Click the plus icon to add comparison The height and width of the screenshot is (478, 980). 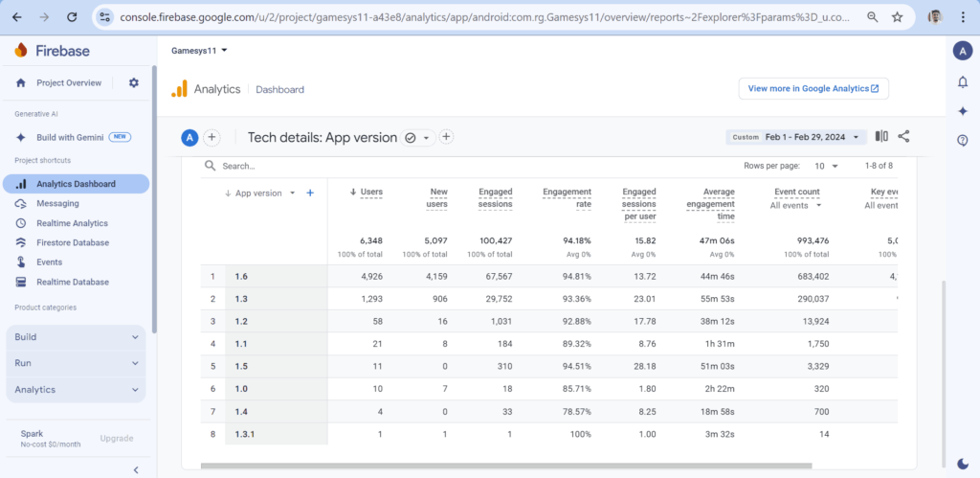pos(212,138)
